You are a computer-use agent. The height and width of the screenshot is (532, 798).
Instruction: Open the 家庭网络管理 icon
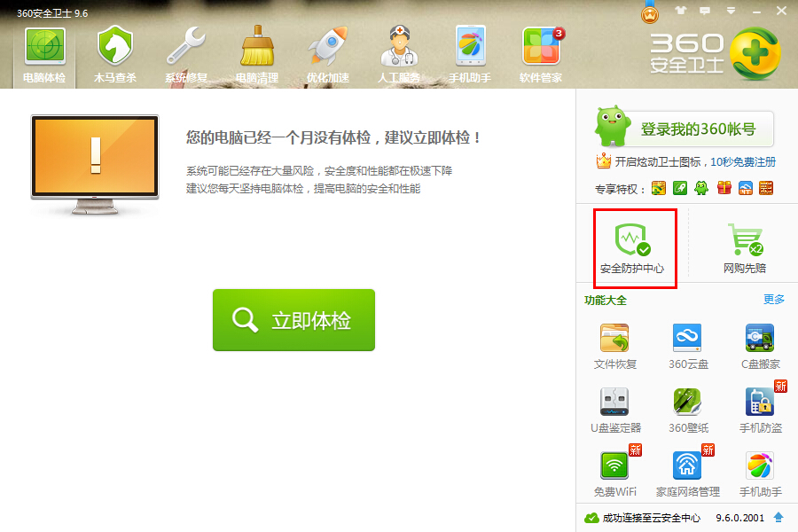(x=687, y=474)
